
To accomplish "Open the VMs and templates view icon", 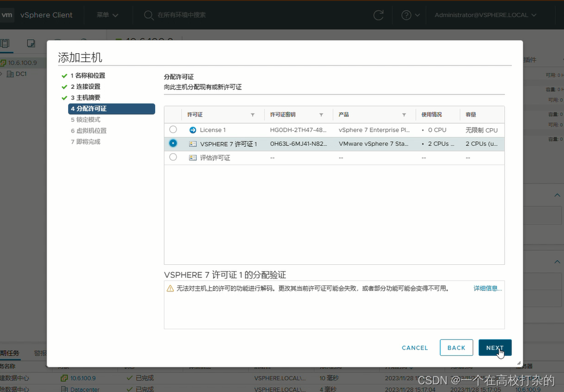I will [31, 44].
